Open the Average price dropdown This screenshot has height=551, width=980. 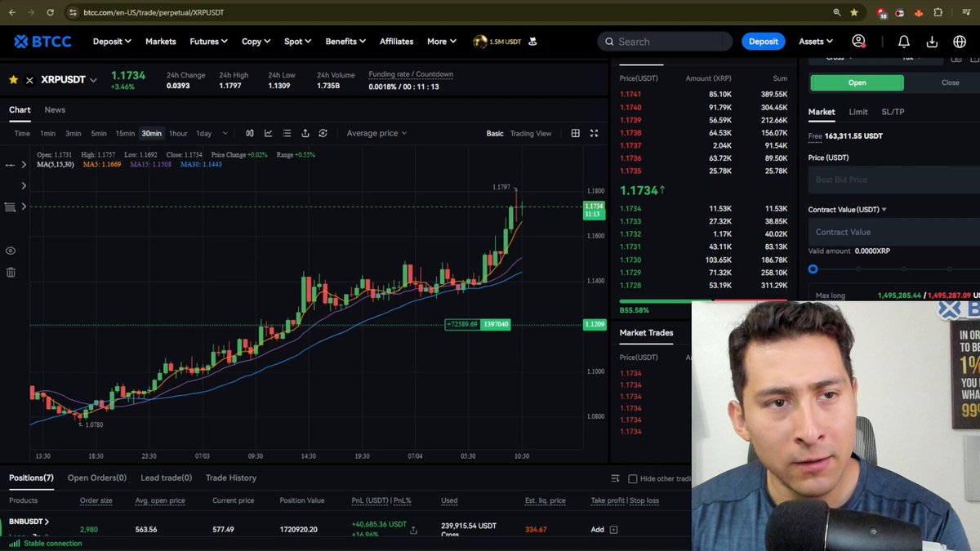pyautogui.click(x=376, y=133)
